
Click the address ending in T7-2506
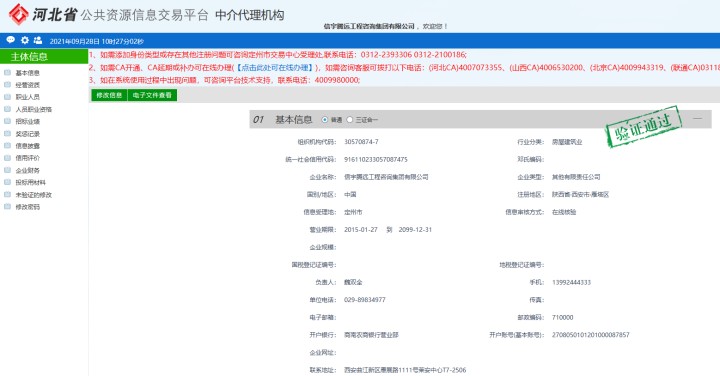(x=405, y=370)
